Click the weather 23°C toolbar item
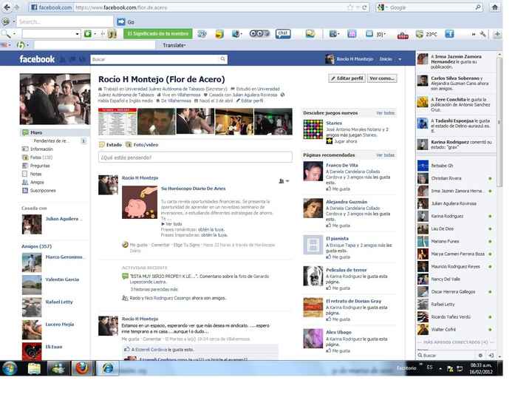532x403 pixels. [x=427, y=34]
